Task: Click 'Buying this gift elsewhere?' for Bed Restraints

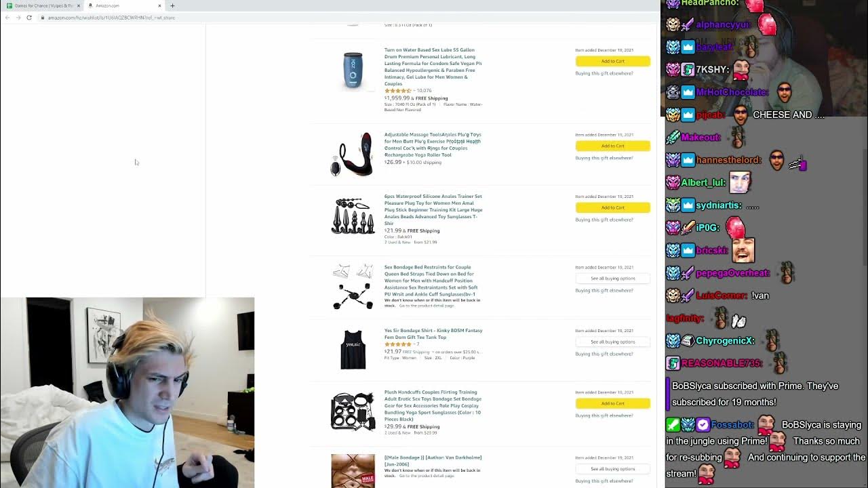Action: click(x=604, y=290)
